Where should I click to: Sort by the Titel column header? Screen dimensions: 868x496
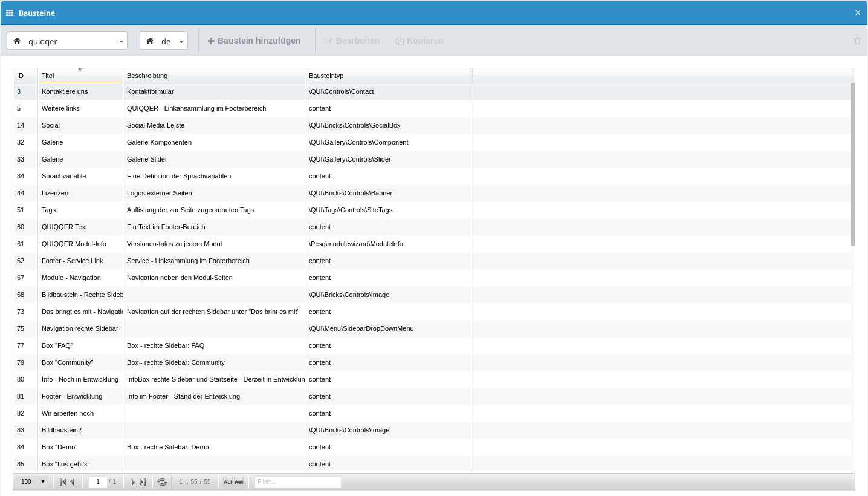tap(80, 76)
